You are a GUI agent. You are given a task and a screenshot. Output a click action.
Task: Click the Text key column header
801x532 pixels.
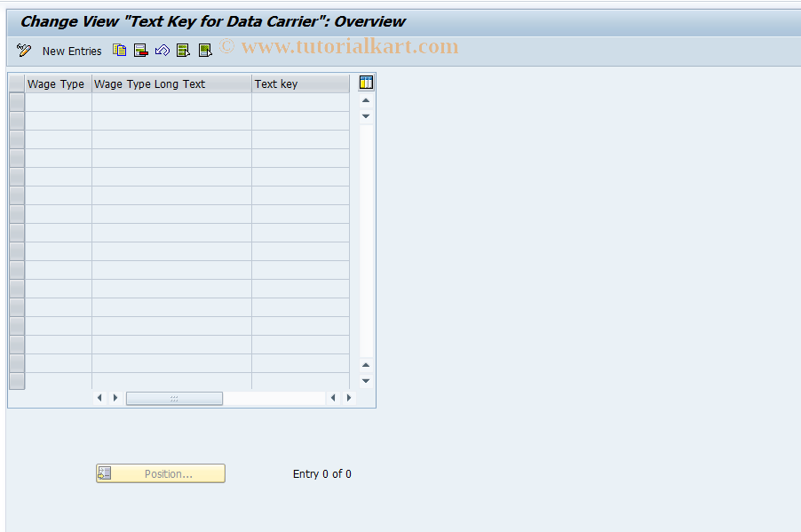(x=301, y=83)
